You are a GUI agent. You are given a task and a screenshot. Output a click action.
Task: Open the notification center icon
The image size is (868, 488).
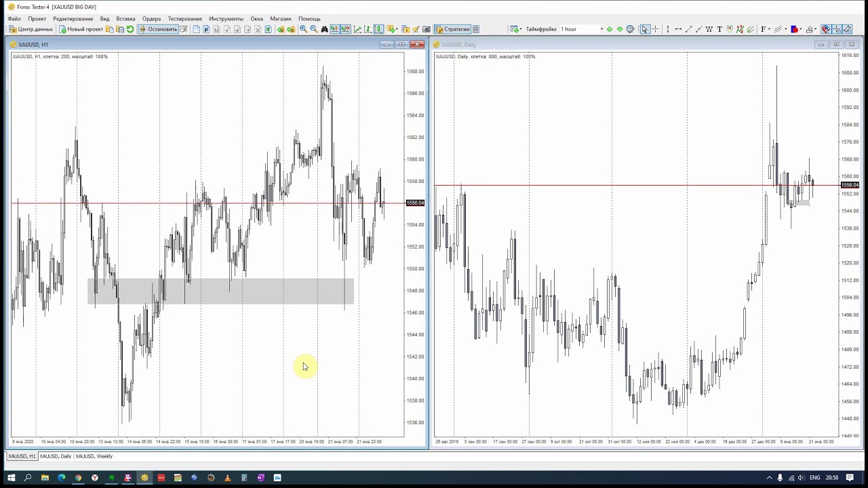coord(850,478)
